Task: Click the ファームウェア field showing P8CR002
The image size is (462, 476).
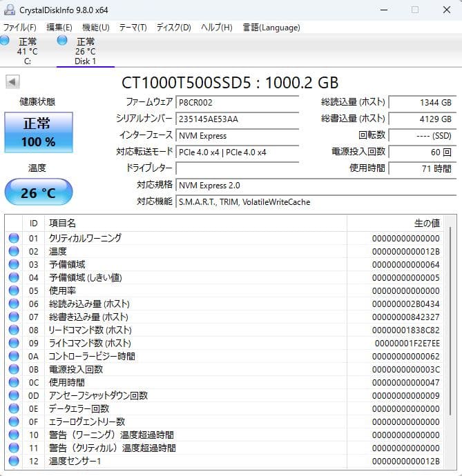Action: [x=238, y=103]
